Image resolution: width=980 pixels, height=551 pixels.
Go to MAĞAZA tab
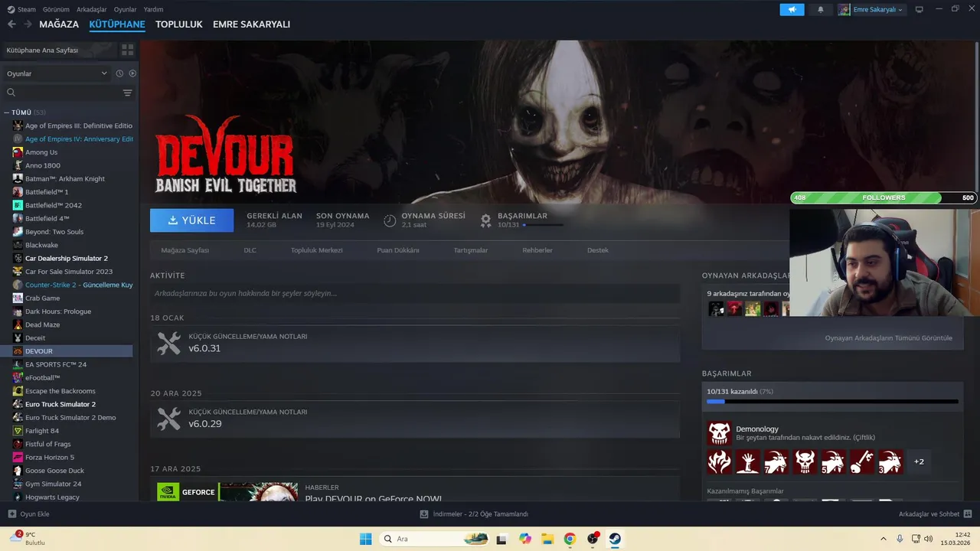click(59, 24)
